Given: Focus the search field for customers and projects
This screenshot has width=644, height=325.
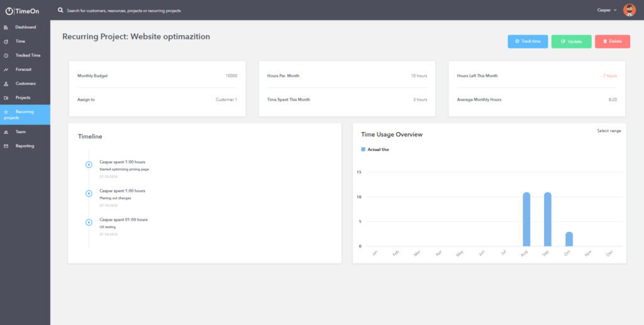Looking at the screenshot, I should coord(124,11).
